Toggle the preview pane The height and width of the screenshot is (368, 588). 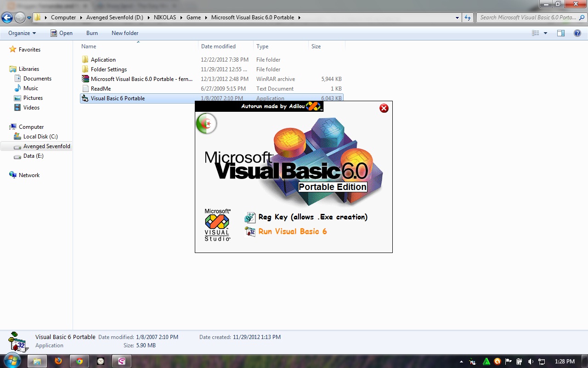tap(561, 33)
